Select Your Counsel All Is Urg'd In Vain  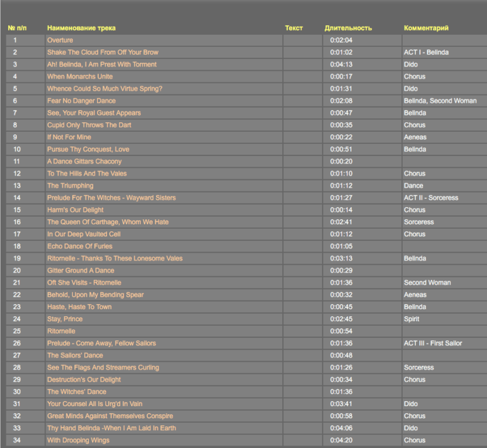pos(94,404)
